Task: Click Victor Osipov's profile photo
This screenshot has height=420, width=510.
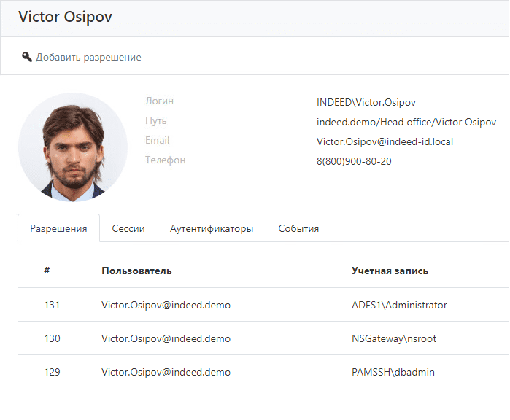Action: coord(73,147)
